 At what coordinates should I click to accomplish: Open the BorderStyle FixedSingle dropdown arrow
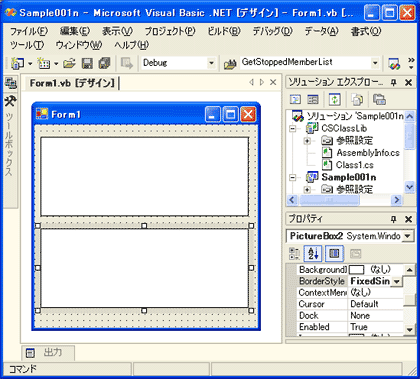click(396, 281)
